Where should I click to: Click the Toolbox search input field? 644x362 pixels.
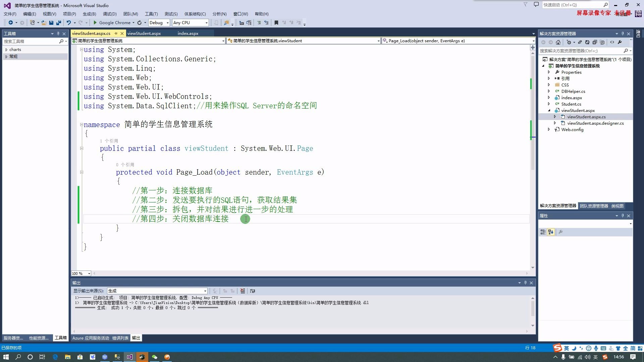pos(30,41)
